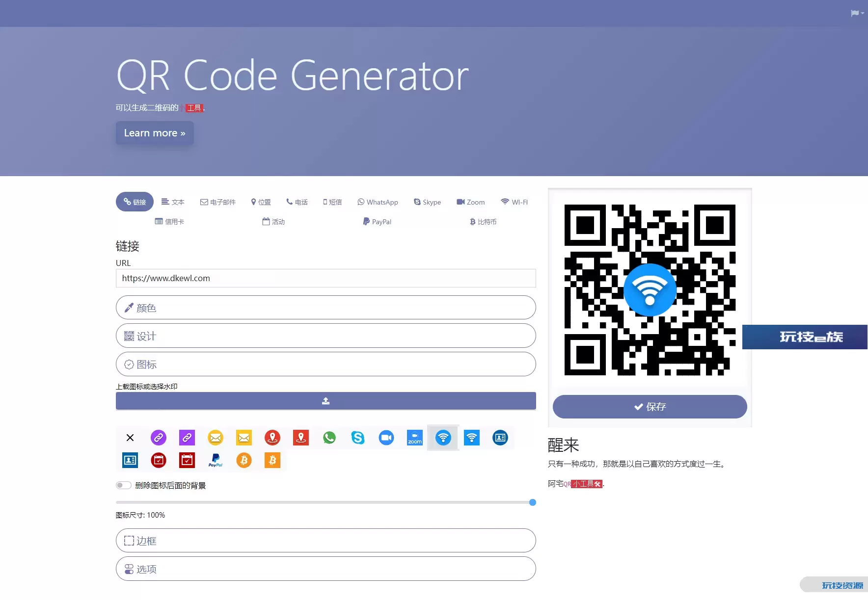The height and width of the screenshot is (600, 868).
Task: Switch to the 链接 link tab
Action: pyautogui.click(x=135, y=202)
